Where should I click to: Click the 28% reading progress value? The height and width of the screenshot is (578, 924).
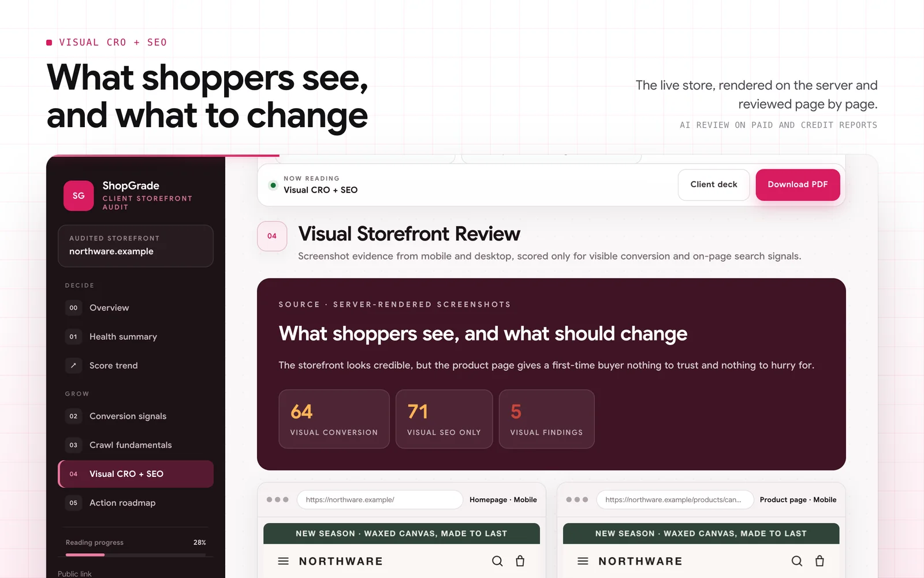pos(199,542)
